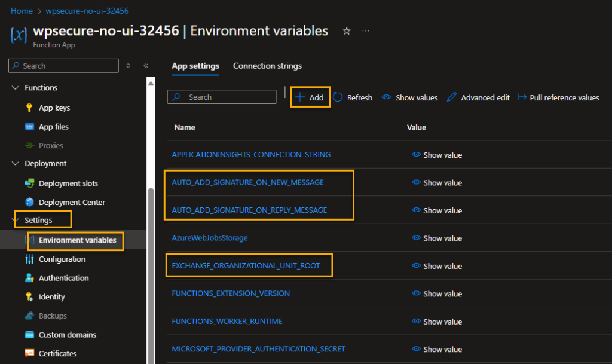Go to Home breadcrumb link
612x364 pixels.
coord(22,11)
